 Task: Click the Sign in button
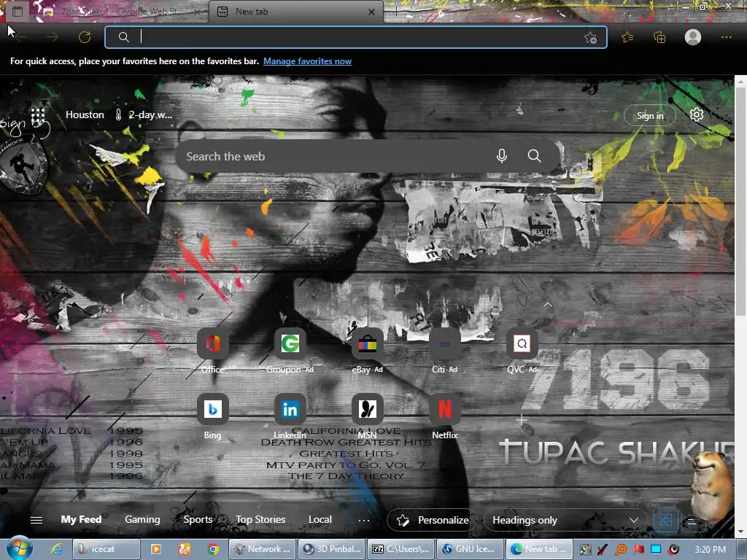[x=650, y=116]
